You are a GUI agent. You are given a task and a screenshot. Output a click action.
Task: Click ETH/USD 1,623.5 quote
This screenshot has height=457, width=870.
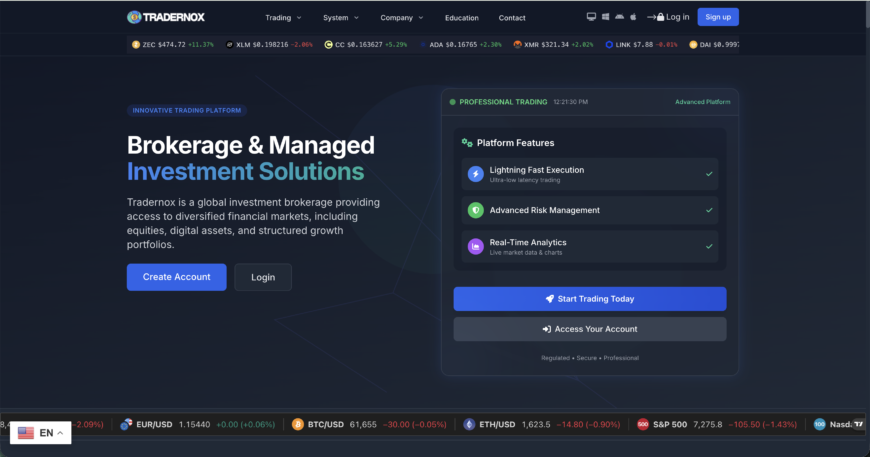tap(542, 424)
